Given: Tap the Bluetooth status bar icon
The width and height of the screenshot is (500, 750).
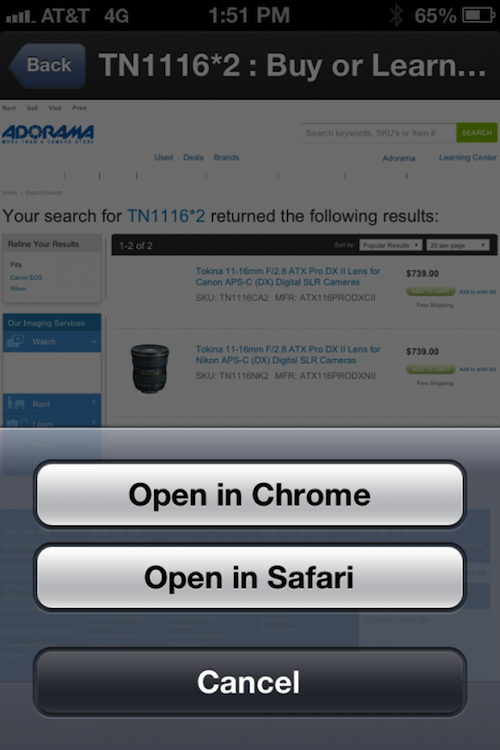Looking at the screenshot, I should click(x=396, y=15).
